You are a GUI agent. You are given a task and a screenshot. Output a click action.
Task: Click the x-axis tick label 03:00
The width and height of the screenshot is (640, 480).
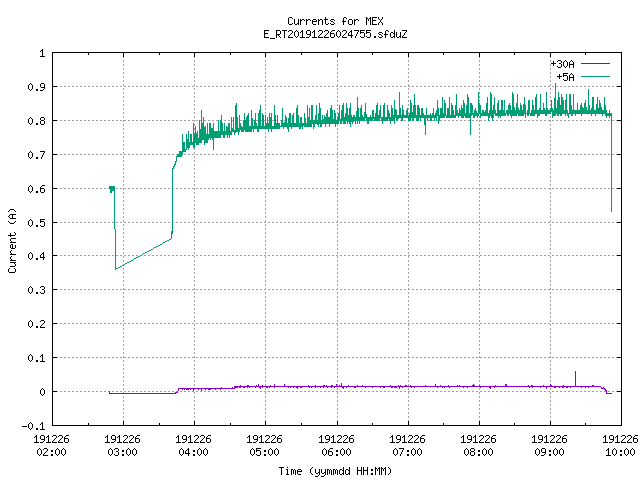(122, 452)
